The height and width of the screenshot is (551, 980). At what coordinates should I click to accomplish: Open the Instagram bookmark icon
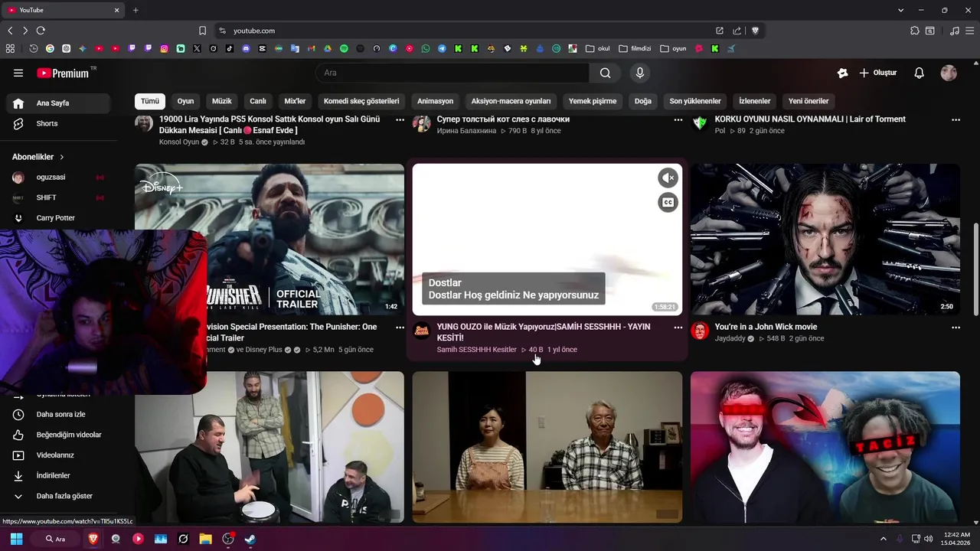[164, 48]
